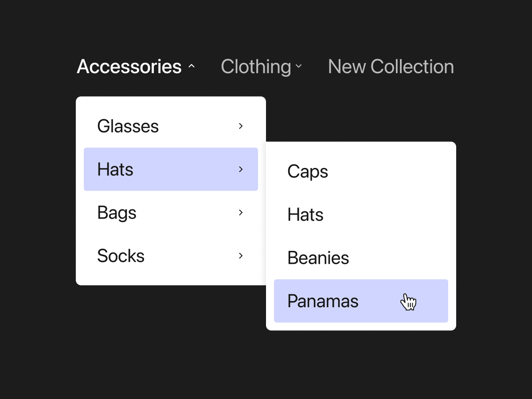Choose the Socks menu label
This screenshot has width=532, height=399.
click(x=121, y=256)
